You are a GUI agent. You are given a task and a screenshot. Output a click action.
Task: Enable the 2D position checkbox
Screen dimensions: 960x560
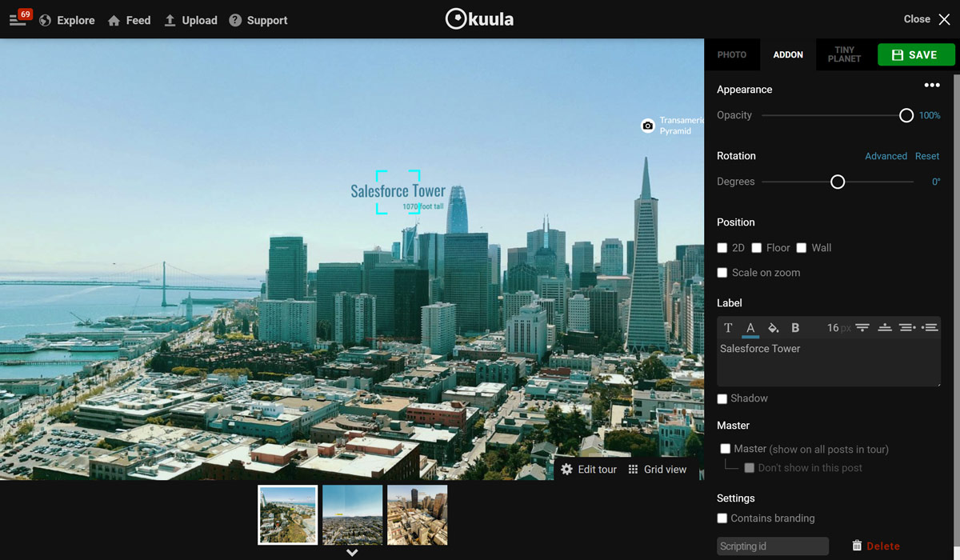pos(722,248)
